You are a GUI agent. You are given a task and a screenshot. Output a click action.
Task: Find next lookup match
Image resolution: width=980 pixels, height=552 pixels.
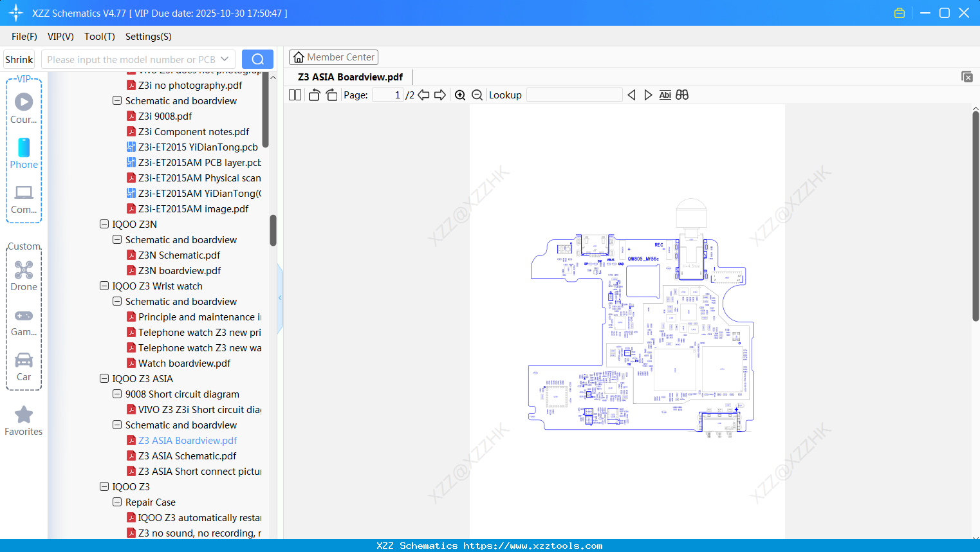tap(648, 95)
